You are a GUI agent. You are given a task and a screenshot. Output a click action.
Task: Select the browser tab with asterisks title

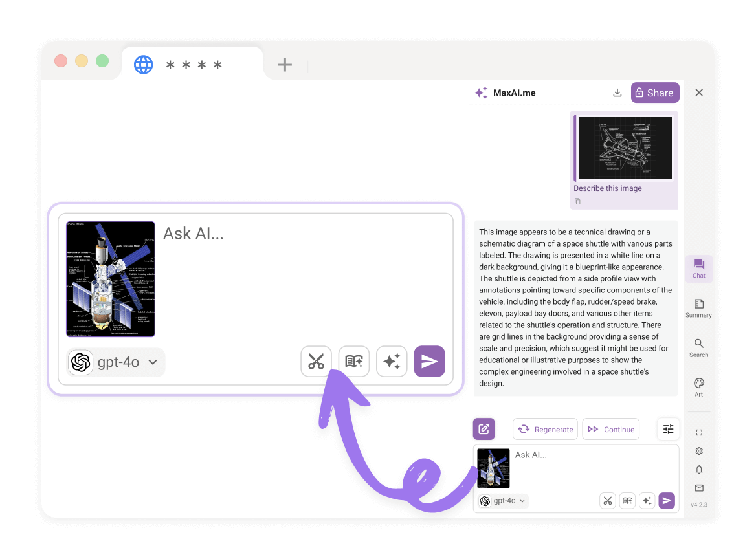(193, 64)
